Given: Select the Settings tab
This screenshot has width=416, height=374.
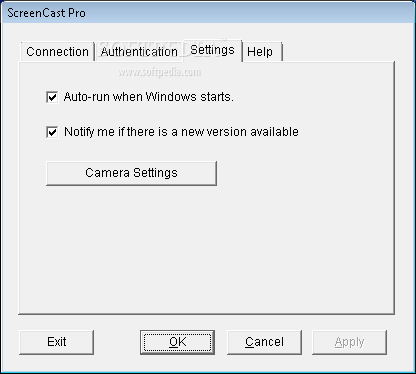Looking at the screenshot, I should [212, 50].
